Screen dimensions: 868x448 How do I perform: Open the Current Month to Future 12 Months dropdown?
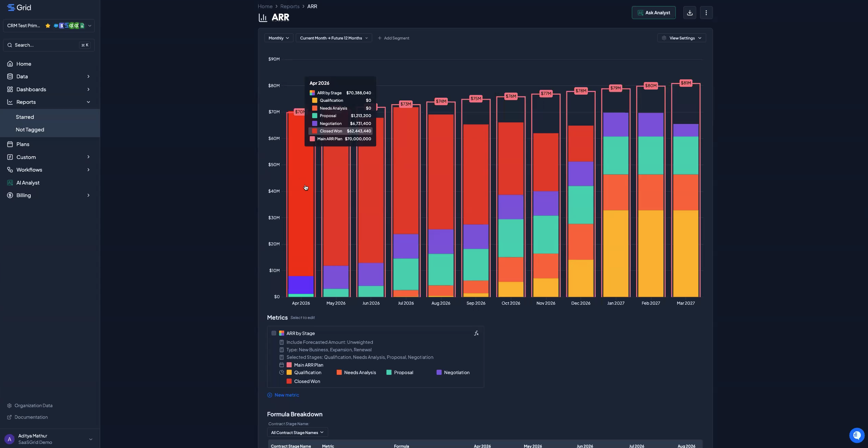point(333,38)
